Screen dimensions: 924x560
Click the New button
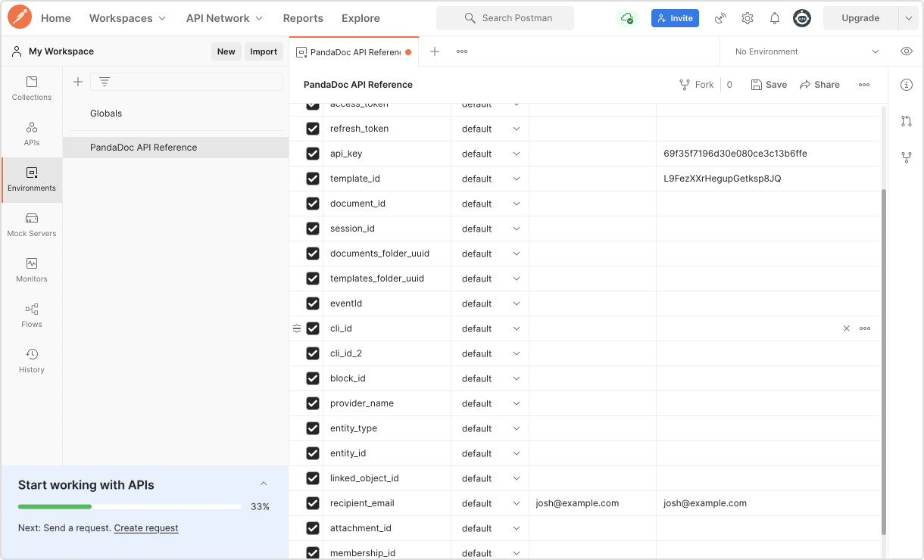[x=226, y=51]
